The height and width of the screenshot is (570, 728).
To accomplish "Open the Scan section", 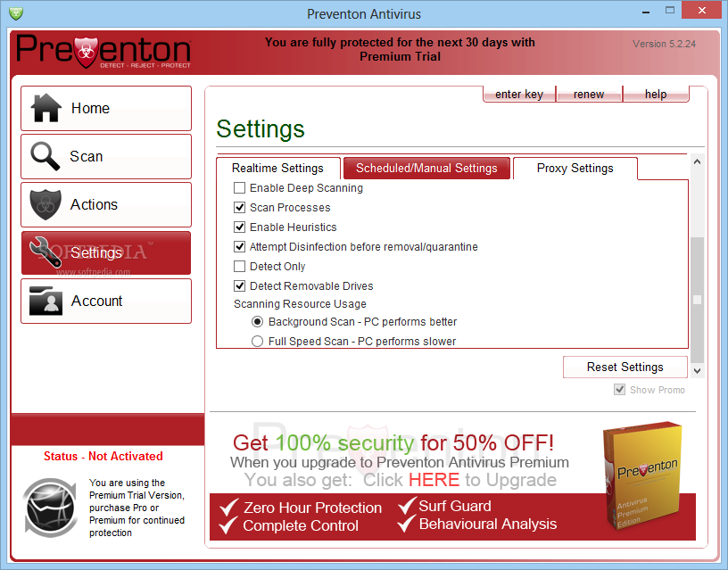I will coord(106,156).
